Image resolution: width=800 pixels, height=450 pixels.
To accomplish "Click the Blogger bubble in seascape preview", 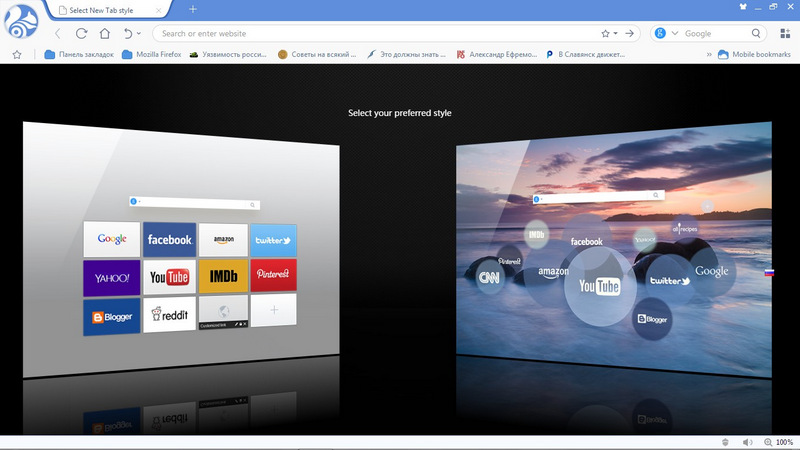I will 653,319.
